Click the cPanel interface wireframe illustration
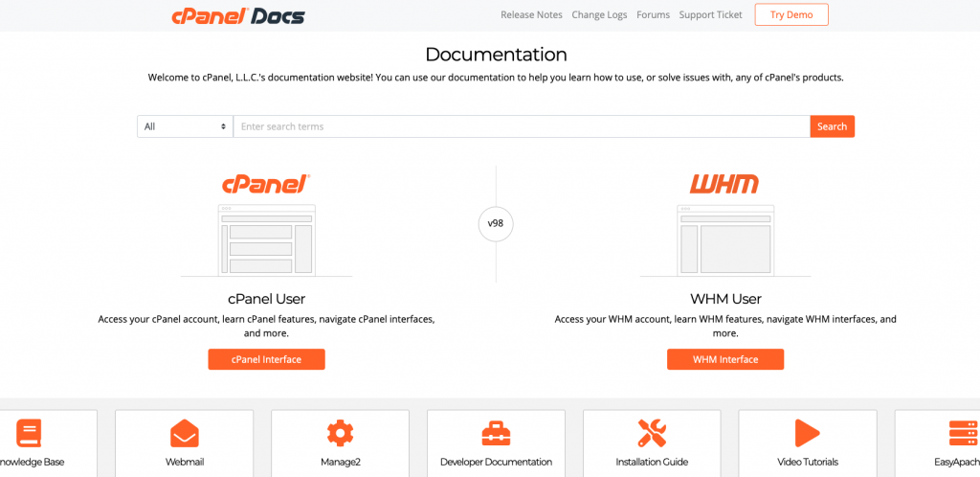The height and width of the screenshot is (477, 980). 266,239
